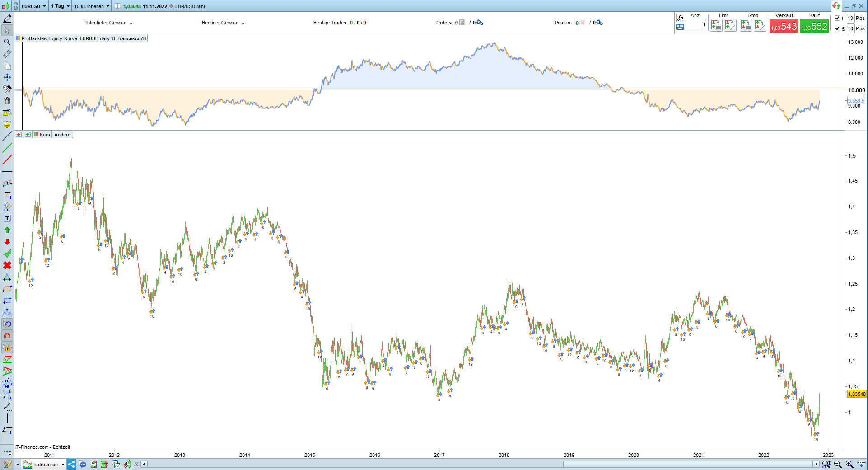Expand the Indikatoren dropdown arrow
868x470 pixels.
63,465
